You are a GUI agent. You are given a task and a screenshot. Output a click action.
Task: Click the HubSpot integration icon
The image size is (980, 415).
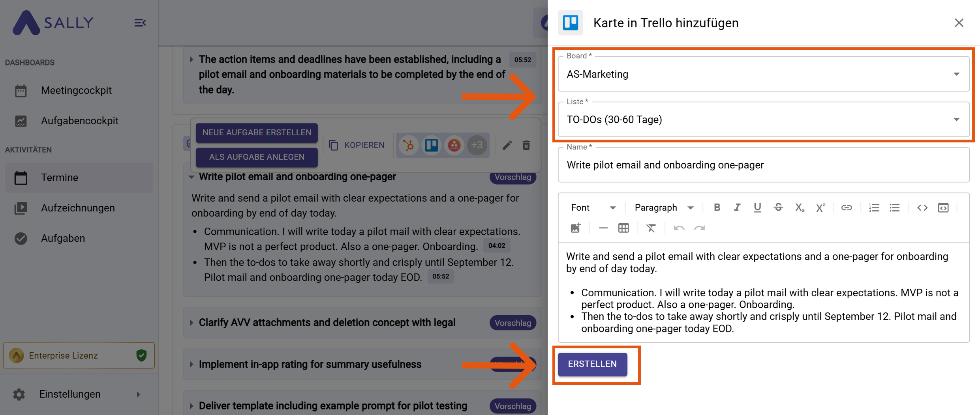[x=408, y=145]
